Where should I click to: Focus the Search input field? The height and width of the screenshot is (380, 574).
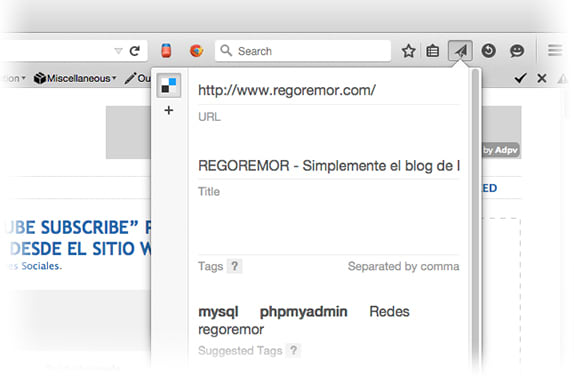tap(303, 51)
